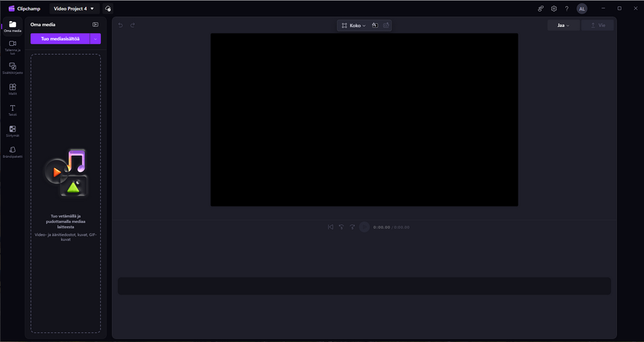The image size is (644, 342).
Task: Open the Brändipaketti brand kit panel
Action: pos(12,152)
